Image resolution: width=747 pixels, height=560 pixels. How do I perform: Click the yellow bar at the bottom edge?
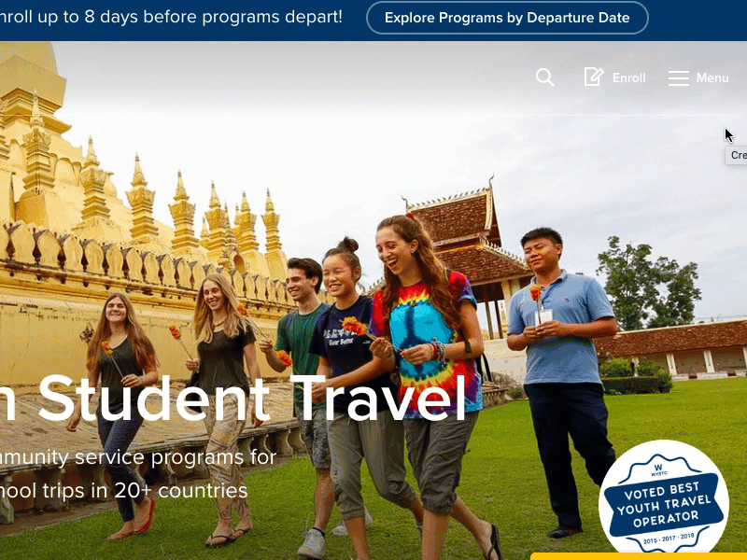[x=639, y=556]
